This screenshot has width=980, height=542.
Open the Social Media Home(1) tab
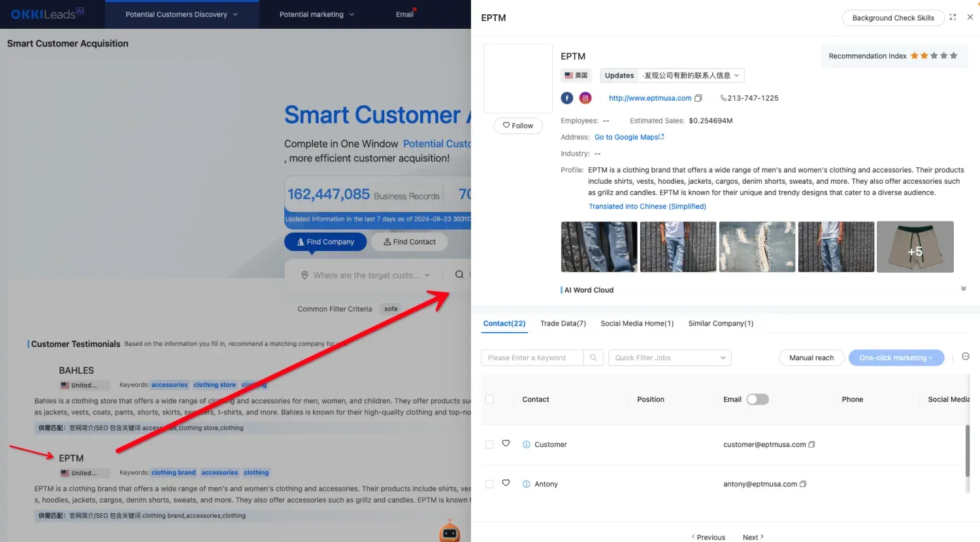637,324
